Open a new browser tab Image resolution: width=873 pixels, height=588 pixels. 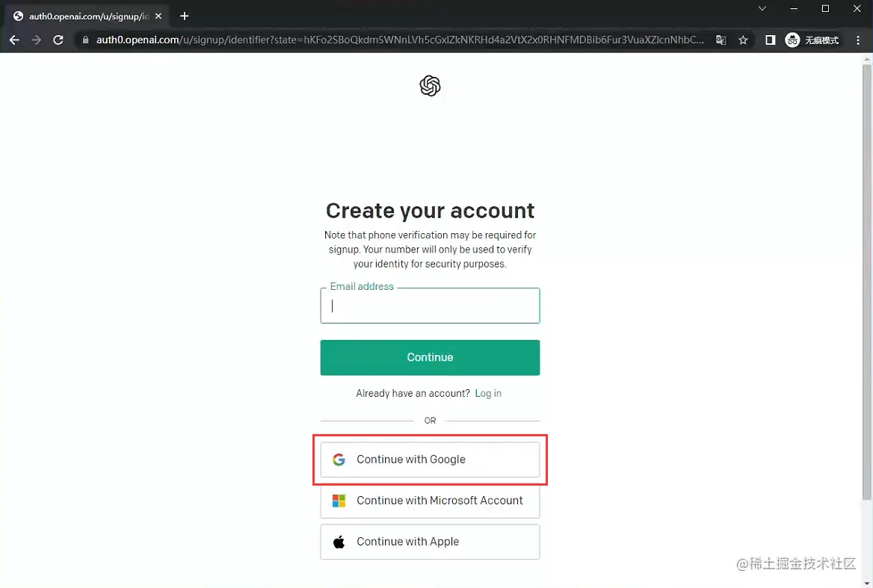185,16
